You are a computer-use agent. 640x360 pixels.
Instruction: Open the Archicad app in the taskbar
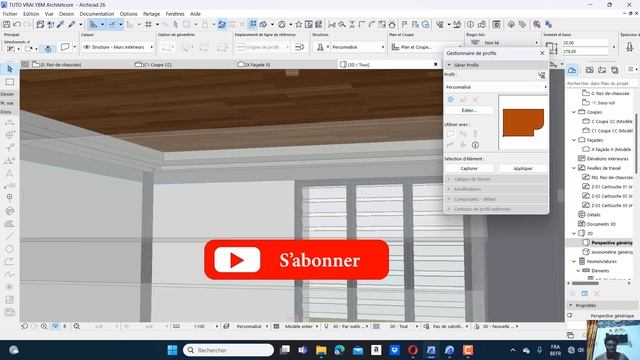click(x=431, y=350)
